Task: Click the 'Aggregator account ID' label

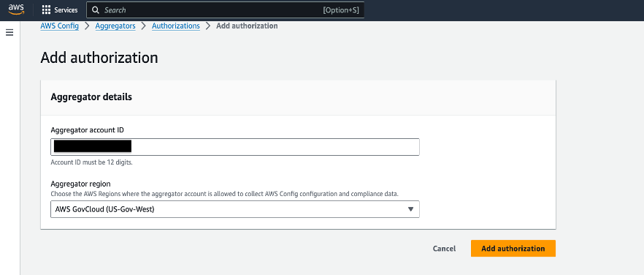Action: coord(87,129)
